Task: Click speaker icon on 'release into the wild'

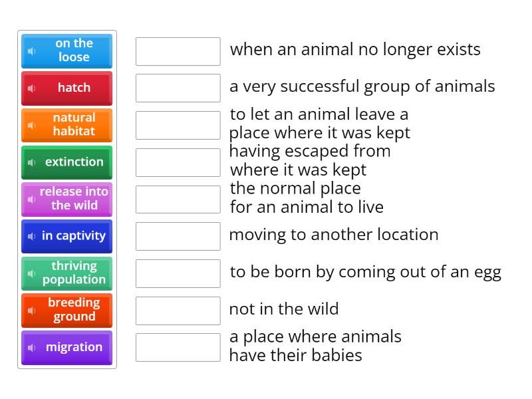Action: pos(31,199)
